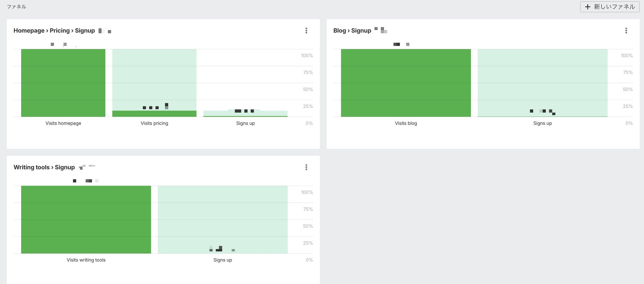Select the dark green Visits blog bar
This screenshot has height=284, width=644.
pyautogui.click(x=406, y=83)
